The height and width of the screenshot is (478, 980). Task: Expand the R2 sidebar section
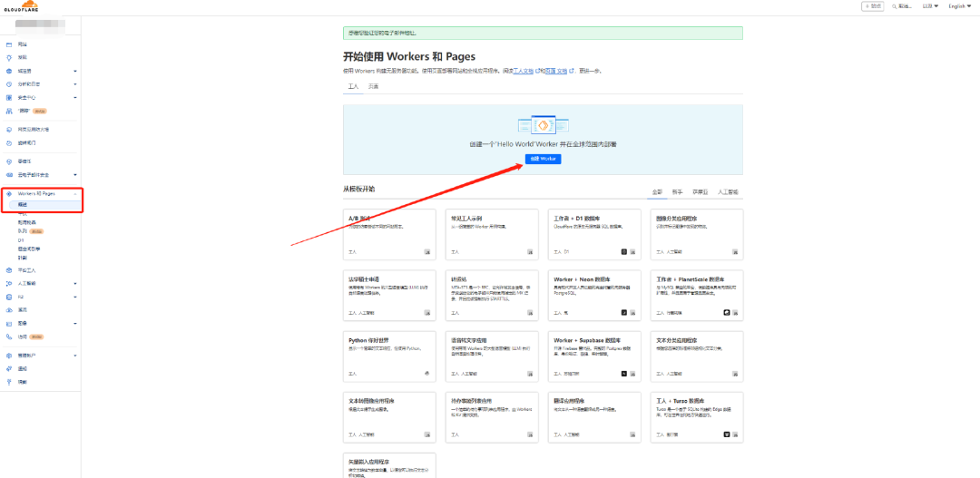[75, 298]
